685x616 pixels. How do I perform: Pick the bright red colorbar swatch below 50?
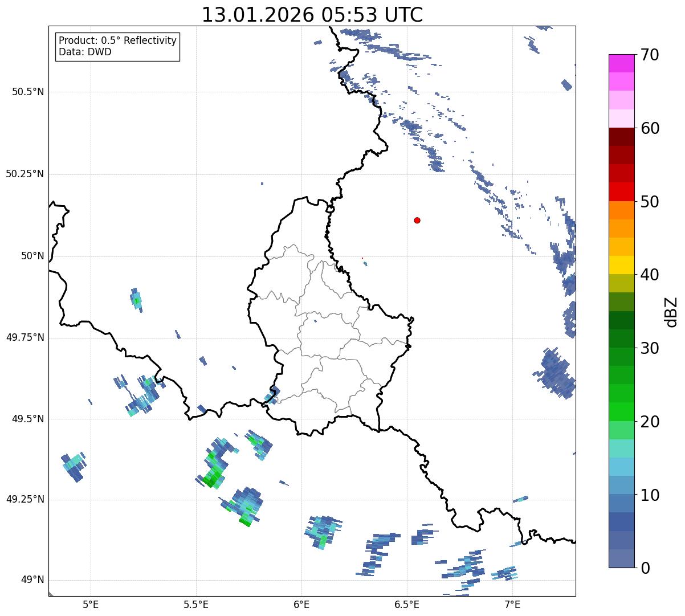[621, 192]
